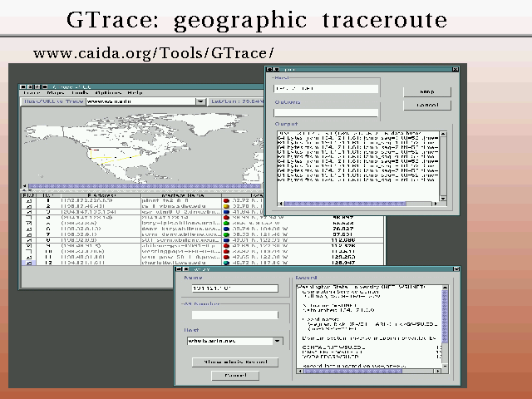Expand the traced host history dropdown arrow
Screen dimensions: 532x399
point(200,101)
